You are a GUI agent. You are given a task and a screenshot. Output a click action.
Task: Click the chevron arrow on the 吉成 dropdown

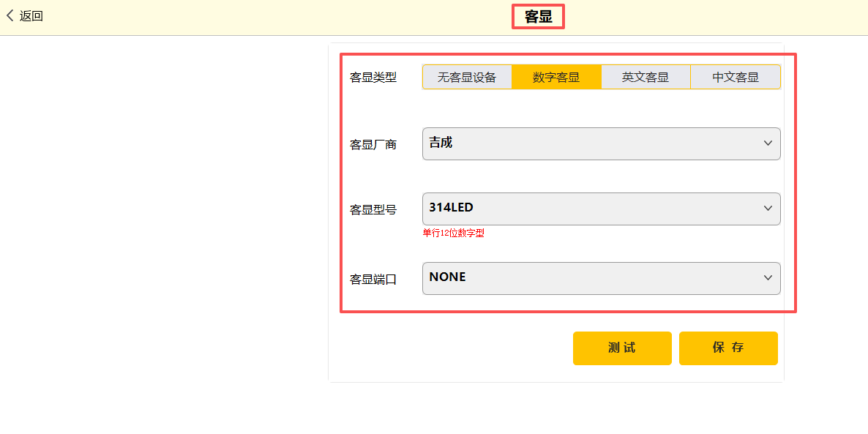[768, 143]
